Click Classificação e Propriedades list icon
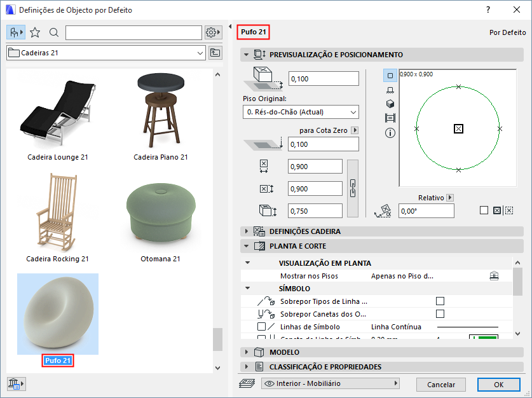Screen dimensions: 532x398 259,367
